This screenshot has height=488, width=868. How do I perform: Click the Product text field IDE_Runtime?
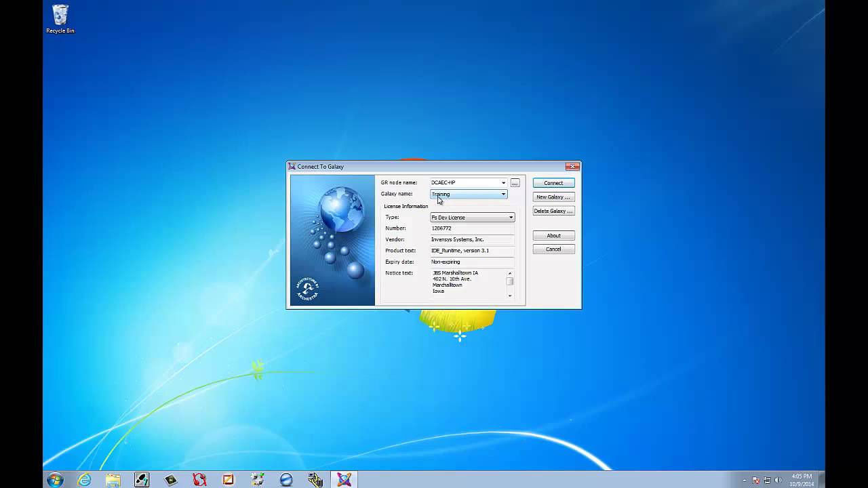point(472,251)
